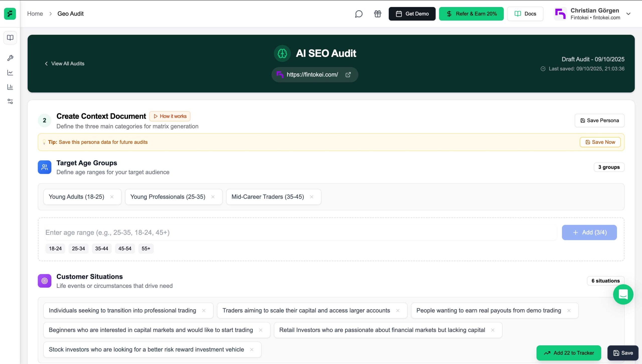
Task: Click the chat bubble icon in the header
Action: coord(359,14)
